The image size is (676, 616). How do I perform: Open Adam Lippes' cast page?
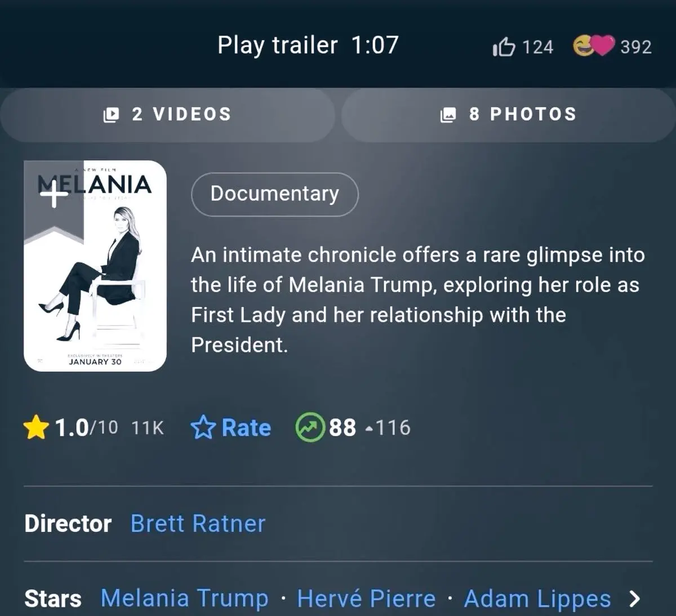537,599
